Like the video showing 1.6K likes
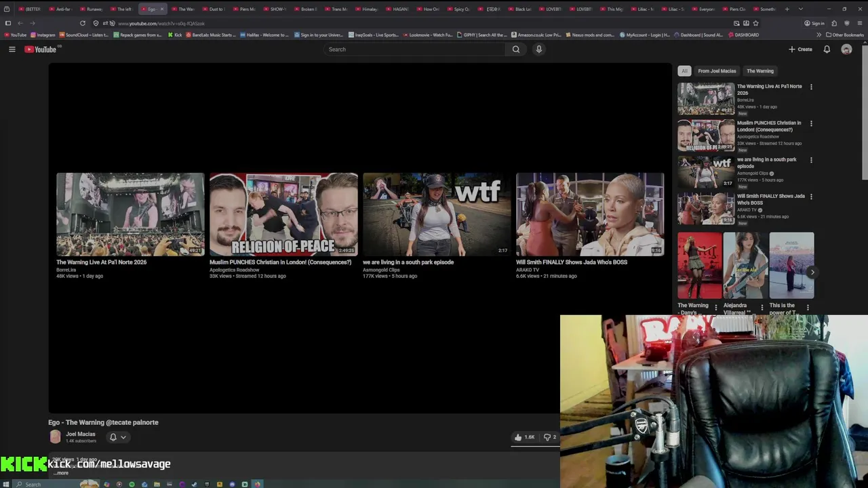The image size is (868, 488). click(x=525, y=437)
